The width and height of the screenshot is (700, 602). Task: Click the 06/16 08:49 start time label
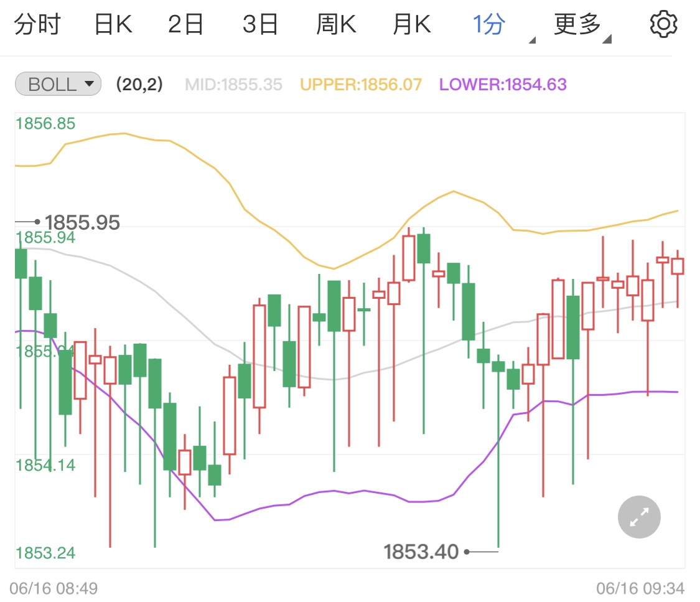[x=54, y=588]
